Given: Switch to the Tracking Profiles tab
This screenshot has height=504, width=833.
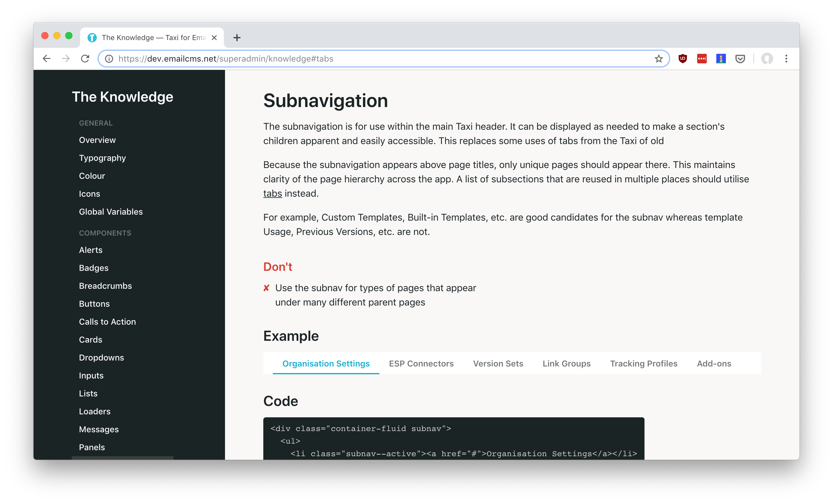Looking at the screenshot, I should pos(643,364).
